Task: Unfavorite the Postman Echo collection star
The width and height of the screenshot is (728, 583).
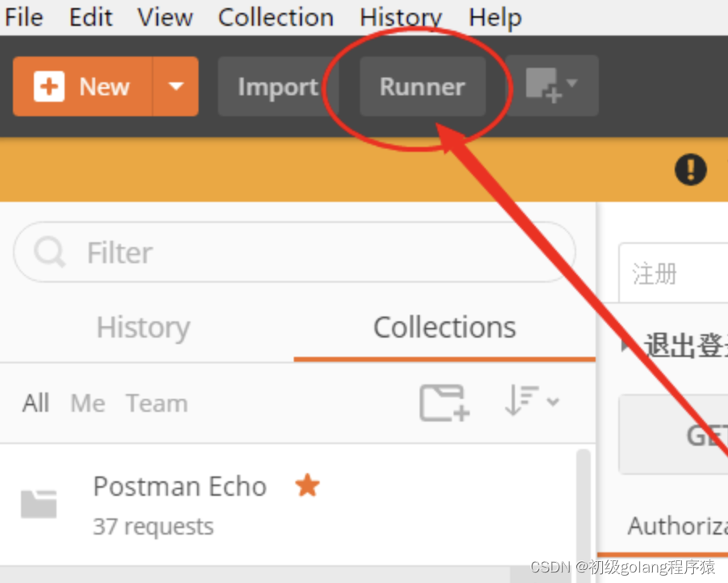Action: point(307,486)
